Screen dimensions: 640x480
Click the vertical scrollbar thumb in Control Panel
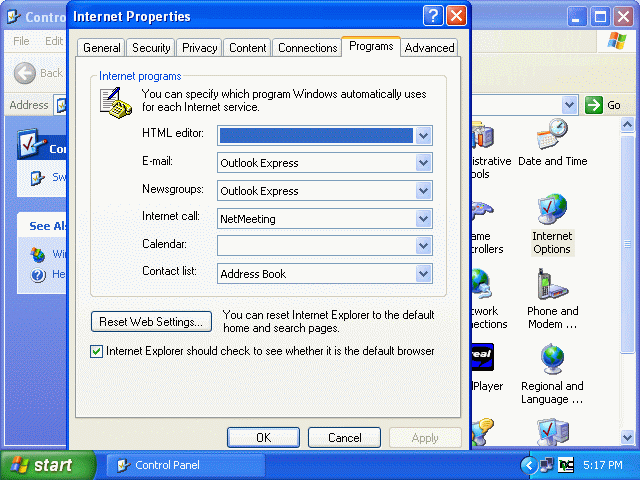click(627, 244)
